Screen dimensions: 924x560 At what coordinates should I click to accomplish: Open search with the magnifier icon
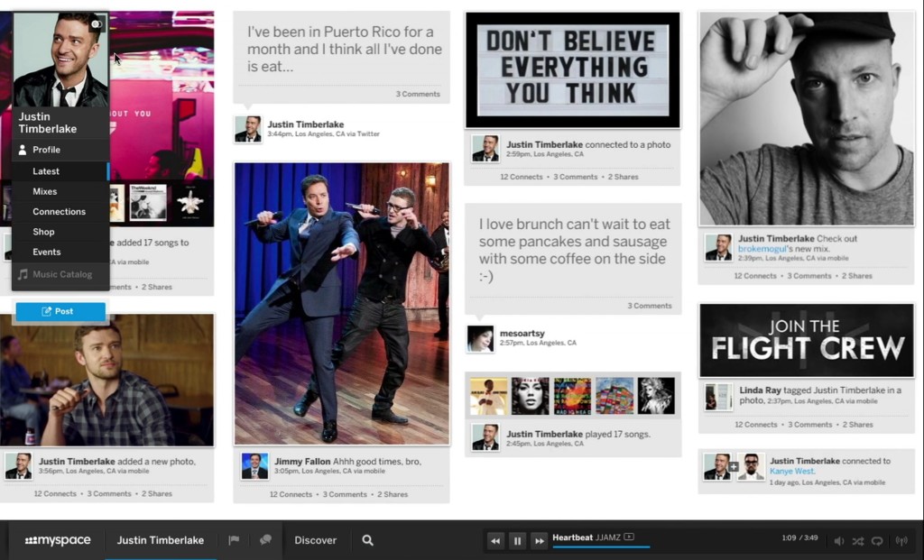367,540
